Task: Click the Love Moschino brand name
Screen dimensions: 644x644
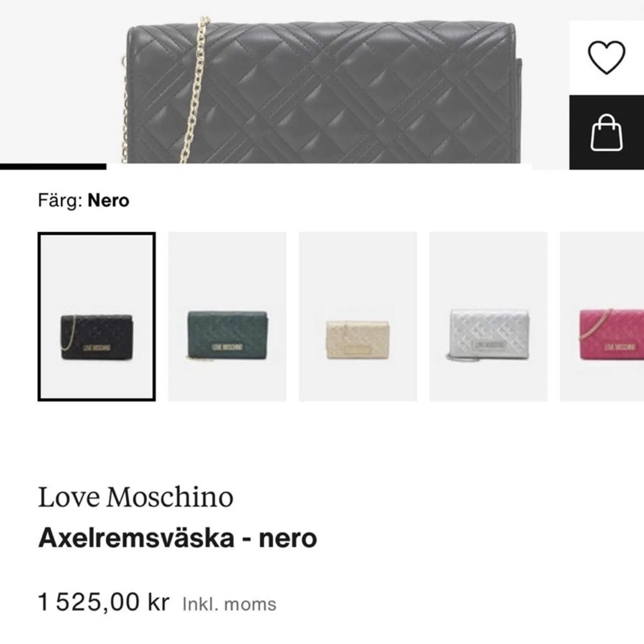Action: coord(135,496)
